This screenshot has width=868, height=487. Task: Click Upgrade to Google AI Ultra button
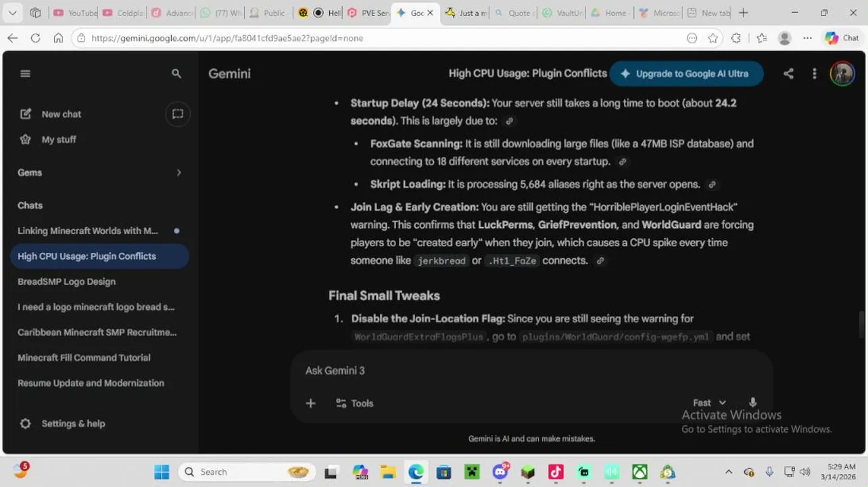686,74
